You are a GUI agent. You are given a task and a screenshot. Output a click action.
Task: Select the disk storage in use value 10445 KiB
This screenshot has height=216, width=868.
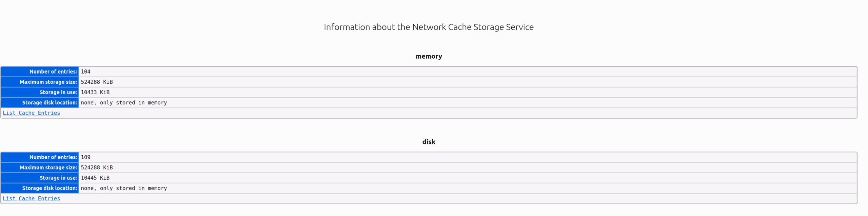[x=95, y=178]
